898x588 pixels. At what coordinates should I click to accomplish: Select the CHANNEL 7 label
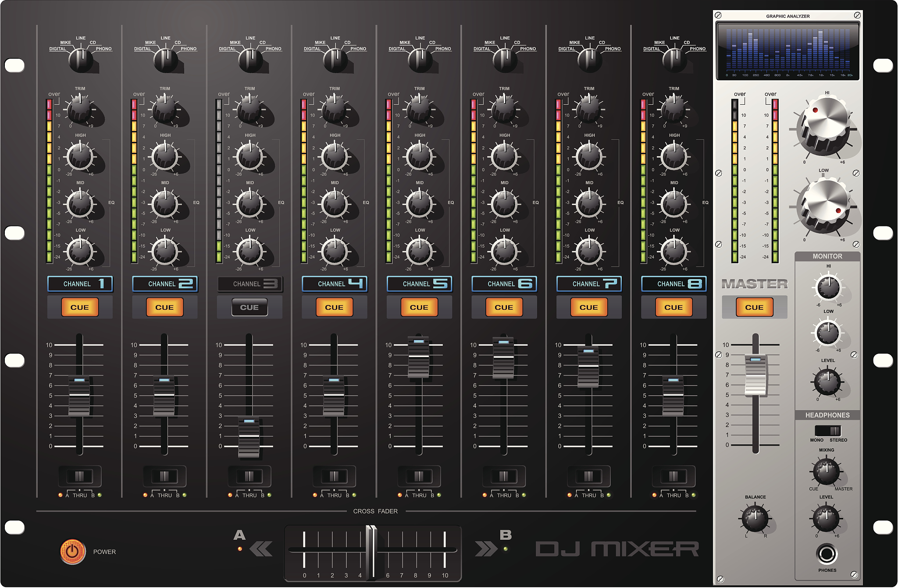[589, 284]
